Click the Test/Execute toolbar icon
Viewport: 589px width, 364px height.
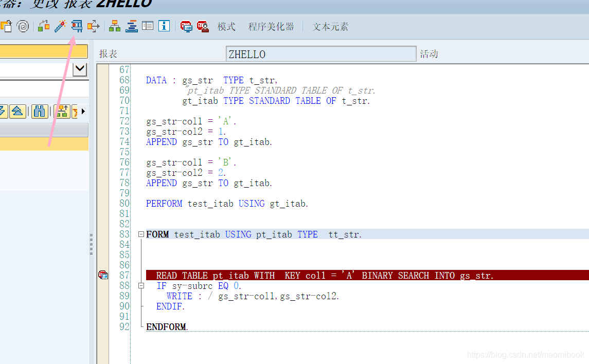pyautogui.click(x=77, y=26)
